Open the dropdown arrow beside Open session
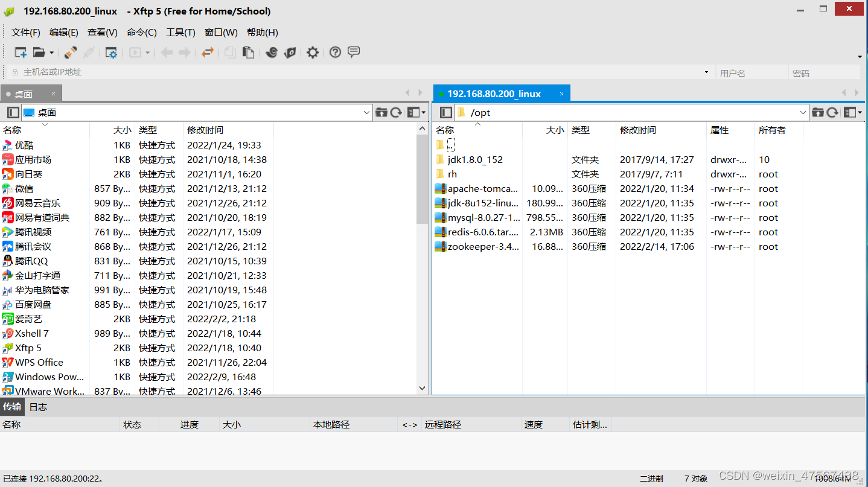The height and width of the screenshot is (487, 868). pyautogui.click(x=51, y=53)
